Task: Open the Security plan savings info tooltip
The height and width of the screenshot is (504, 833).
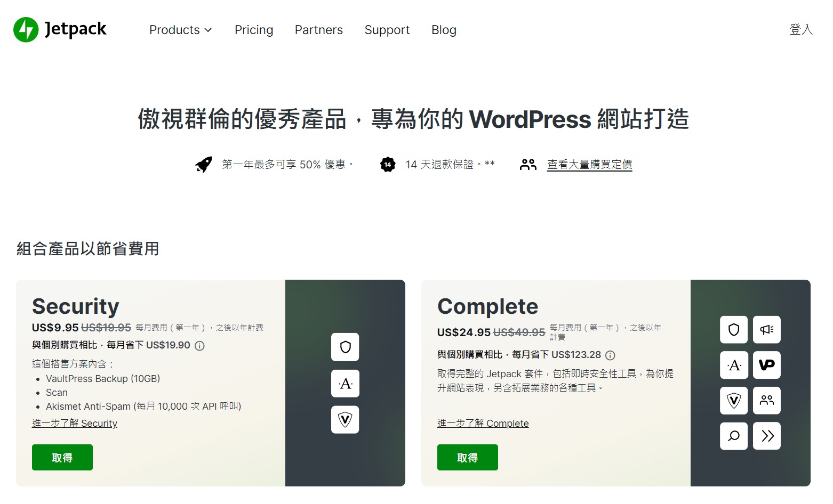Action: pos(199,346)
